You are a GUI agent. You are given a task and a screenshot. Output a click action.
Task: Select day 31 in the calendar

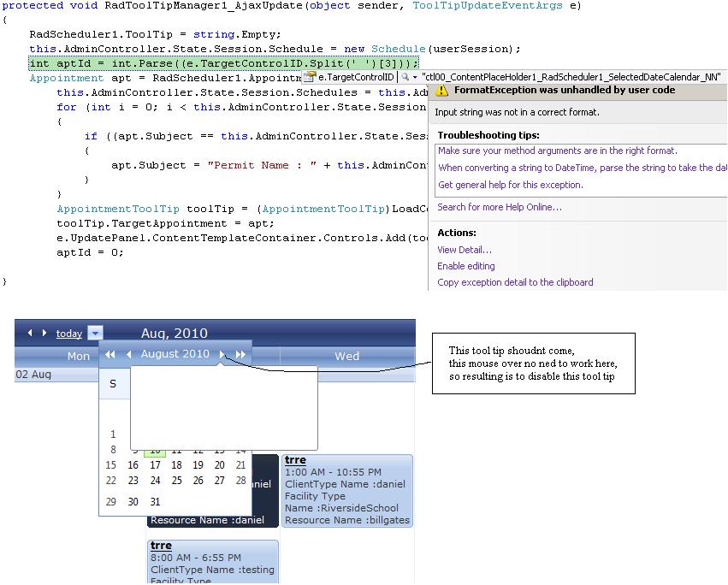[155, 501]
